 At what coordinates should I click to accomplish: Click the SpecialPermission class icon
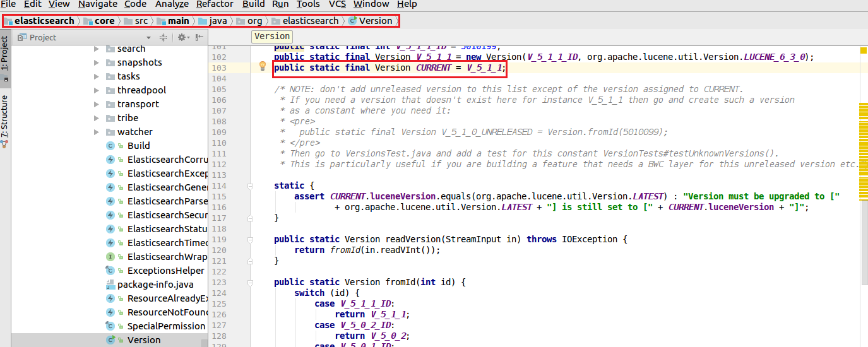point(110,326)
